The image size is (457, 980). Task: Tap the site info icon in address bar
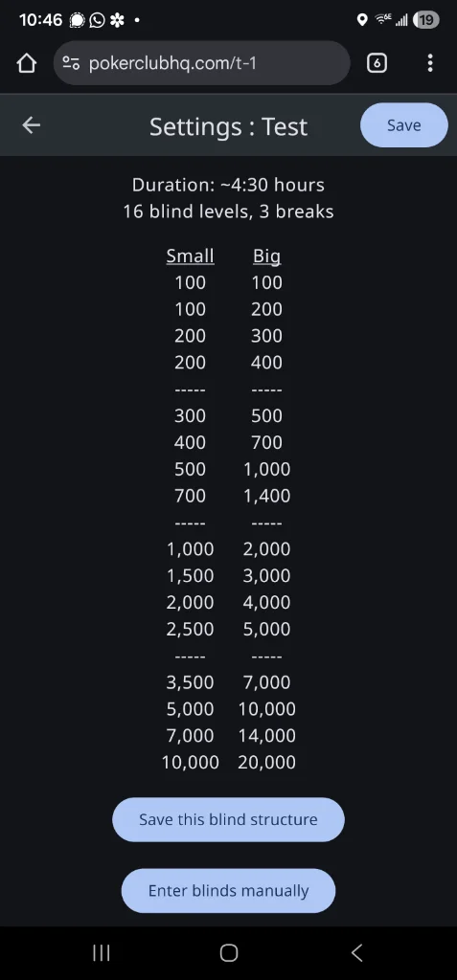71,63
